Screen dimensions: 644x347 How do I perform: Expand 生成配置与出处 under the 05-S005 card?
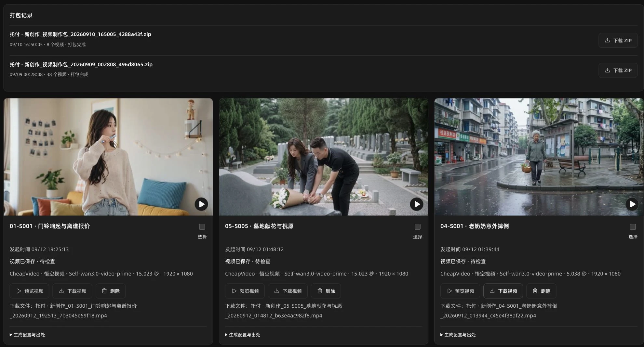243,335
